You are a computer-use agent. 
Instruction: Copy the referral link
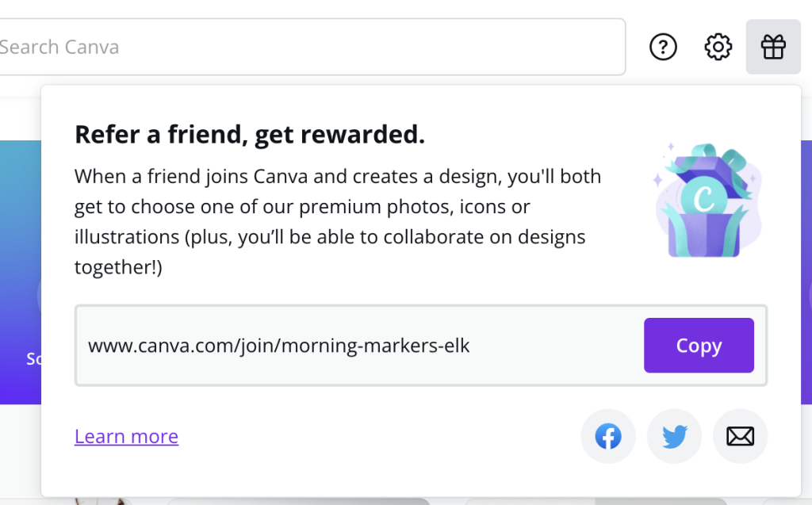699,346
